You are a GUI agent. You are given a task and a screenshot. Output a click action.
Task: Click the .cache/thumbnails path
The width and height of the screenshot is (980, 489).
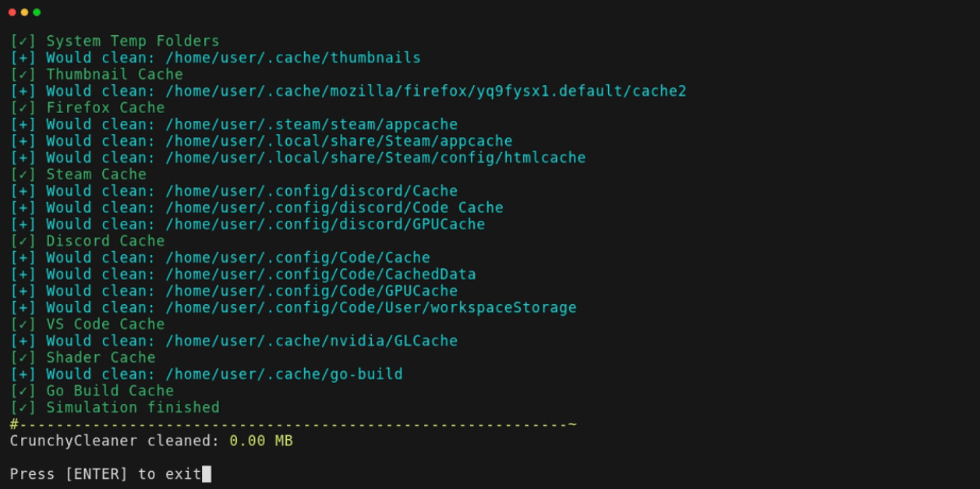[x=292, y=58]
